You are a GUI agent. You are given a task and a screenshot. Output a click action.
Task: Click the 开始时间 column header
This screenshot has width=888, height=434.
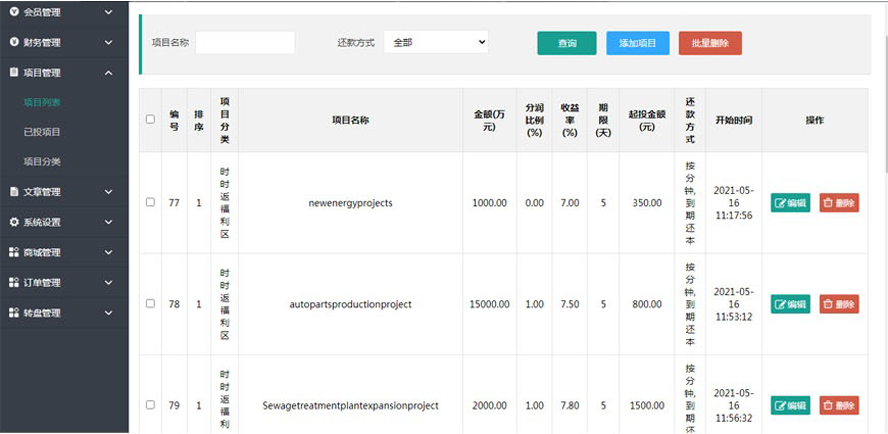(733, 120)
